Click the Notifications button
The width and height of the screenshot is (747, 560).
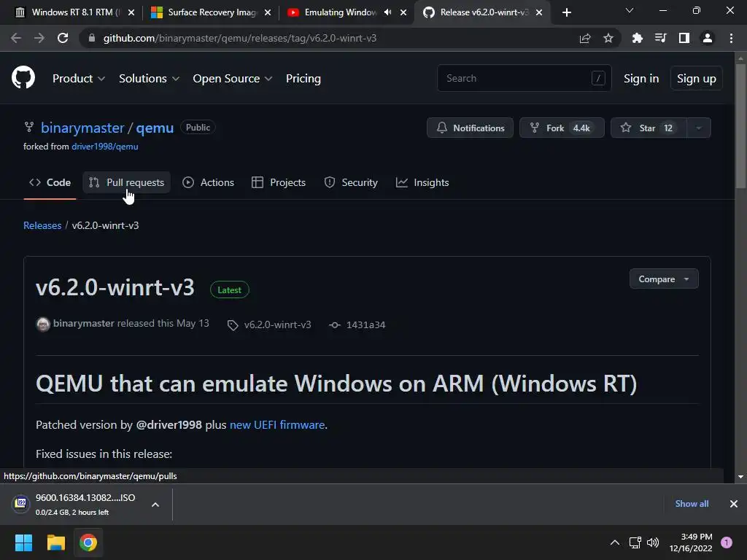click(470, 128)
